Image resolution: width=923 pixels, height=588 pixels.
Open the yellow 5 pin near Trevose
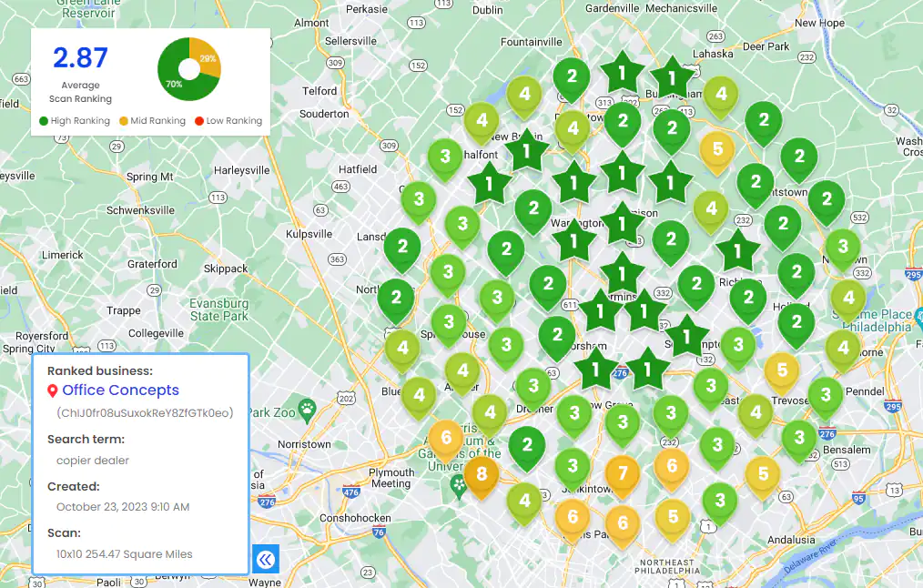pyautogui.click(x=781, y=369)
